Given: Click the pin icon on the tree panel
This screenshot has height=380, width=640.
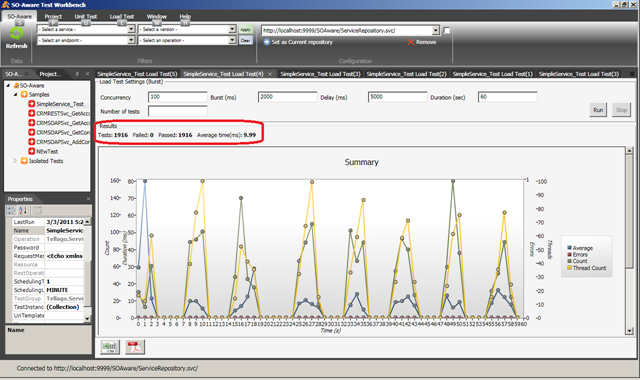Looking at the screenshot, I should click(x=77, y=74).
